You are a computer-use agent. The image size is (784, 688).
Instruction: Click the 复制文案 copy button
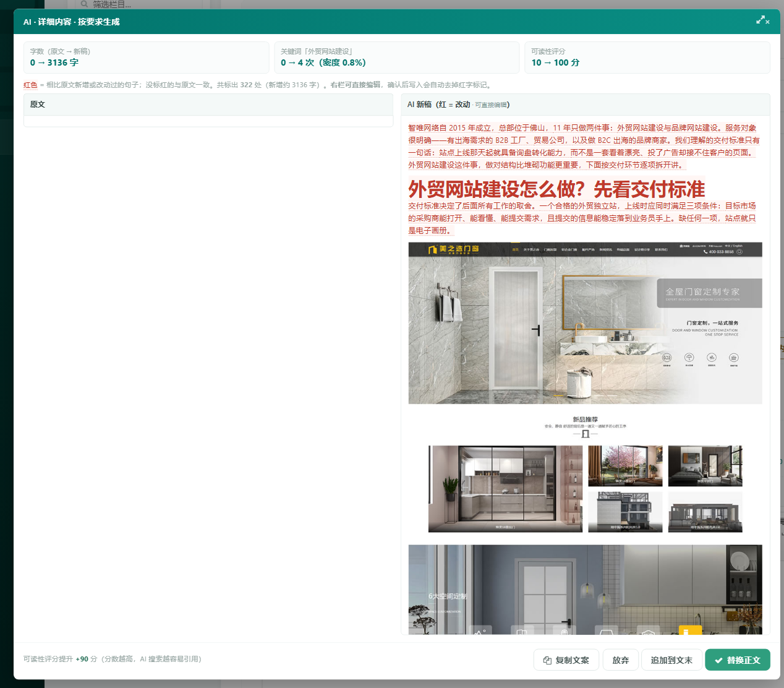point(566,660)
